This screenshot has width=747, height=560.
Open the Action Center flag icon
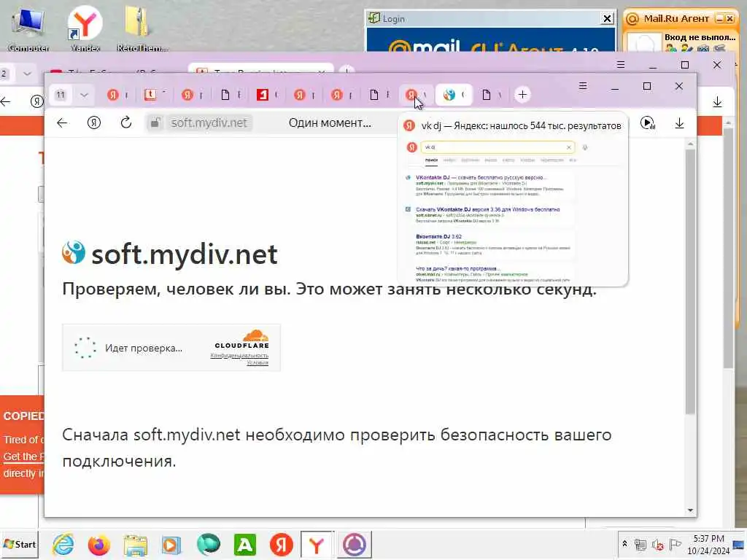point(675,544)
